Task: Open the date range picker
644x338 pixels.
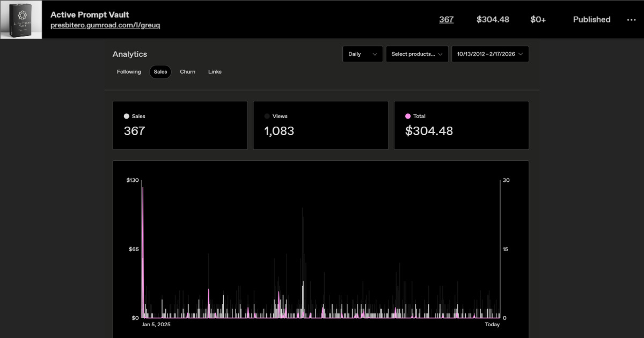Action: (x=490, y=54)
